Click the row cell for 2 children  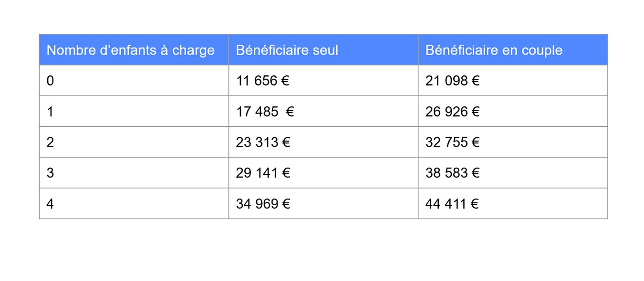pyautogui.click(x=50, y=142)
